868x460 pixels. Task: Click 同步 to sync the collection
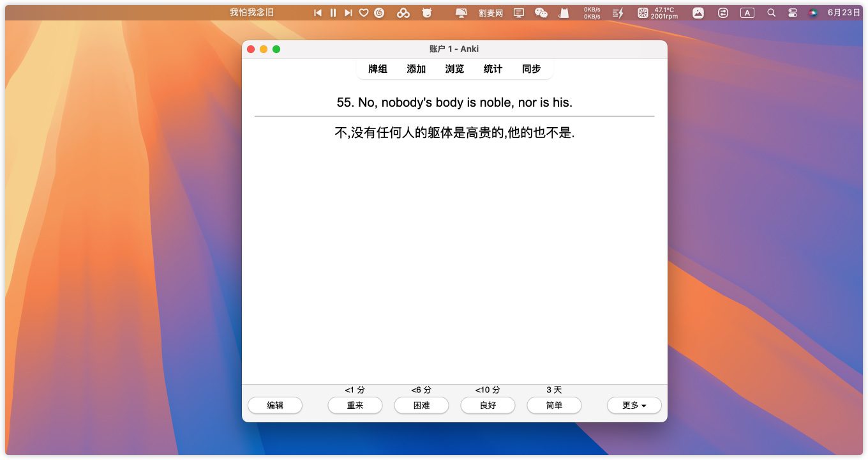point(531,69)
